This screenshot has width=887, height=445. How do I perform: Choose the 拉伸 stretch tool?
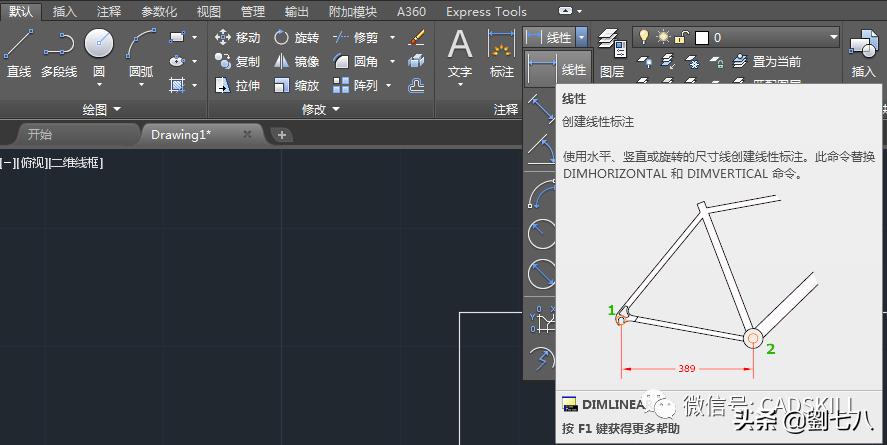point(238,85)
